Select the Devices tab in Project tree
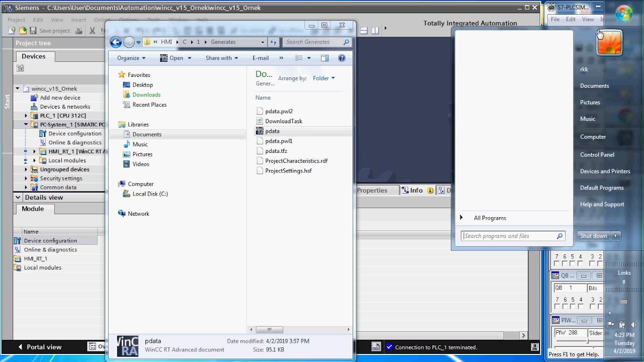Viewport: 644px width, 362px height. coord(34,56)
